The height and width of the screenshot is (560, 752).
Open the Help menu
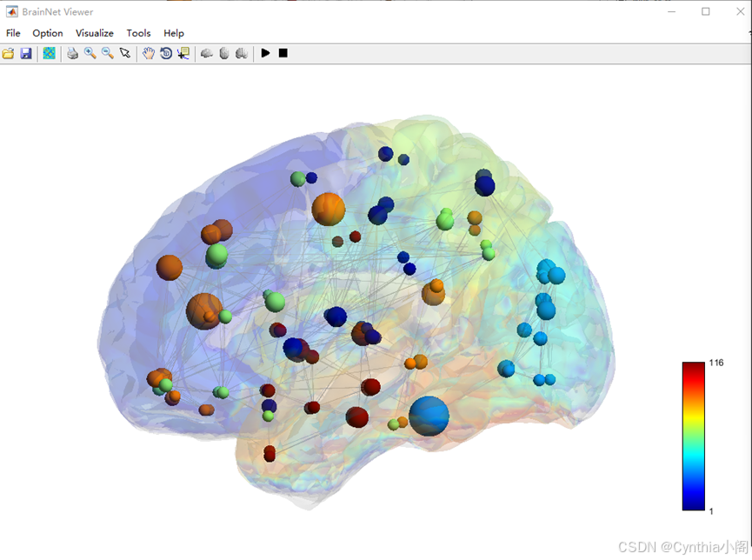[x=173, y=33]
